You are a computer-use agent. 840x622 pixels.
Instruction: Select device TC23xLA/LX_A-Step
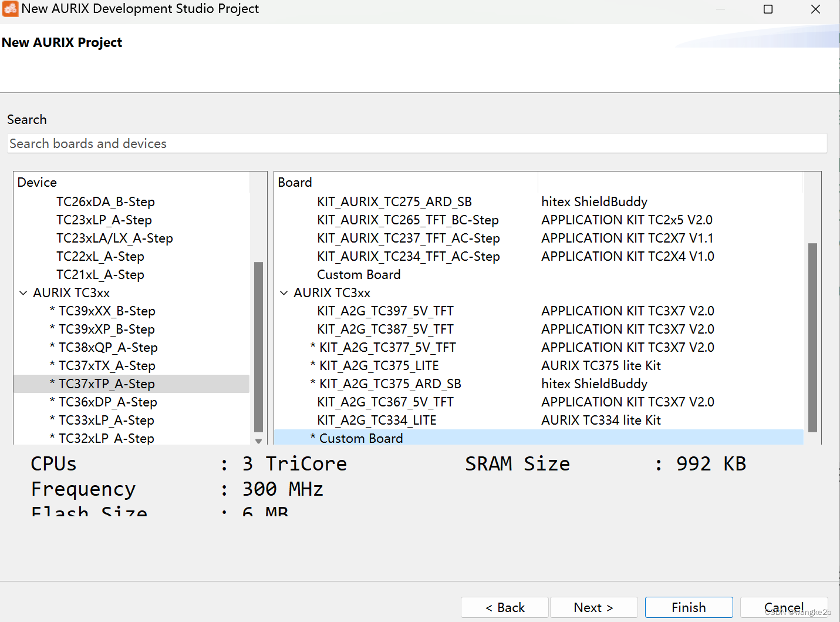coord(114,238)
